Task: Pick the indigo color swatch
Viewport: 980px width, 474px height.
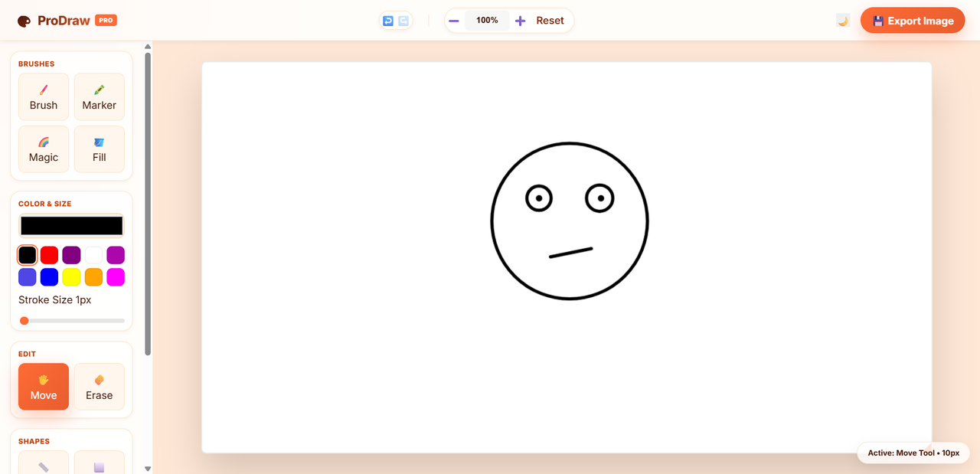Action: 28,276
